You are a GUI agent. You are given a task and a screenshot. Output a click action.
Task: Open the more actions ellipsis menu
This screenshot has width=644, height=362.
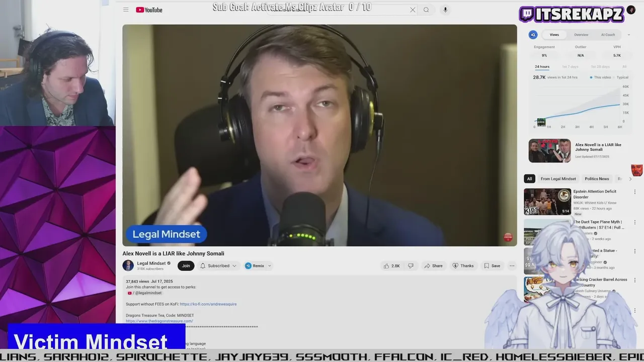click(x=512, y=265)
